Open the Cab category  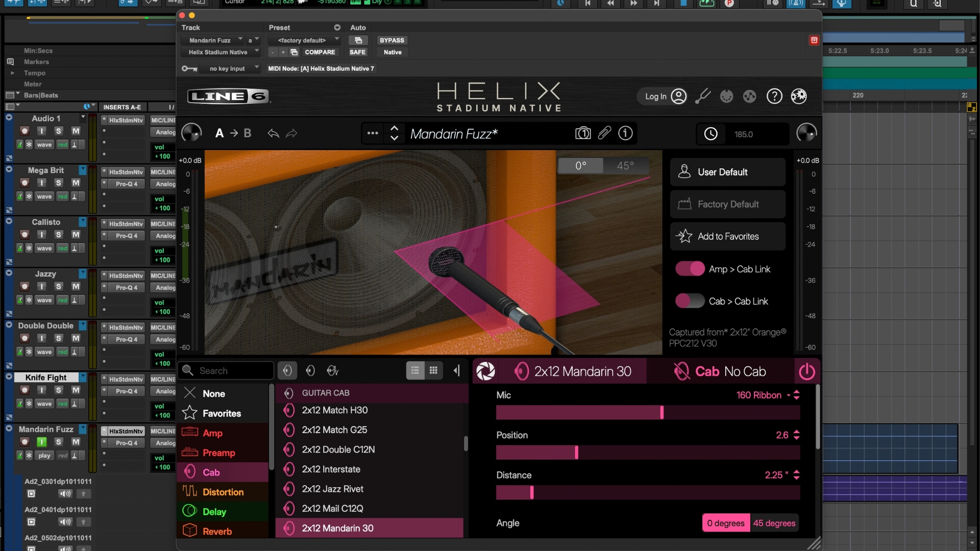223,472
